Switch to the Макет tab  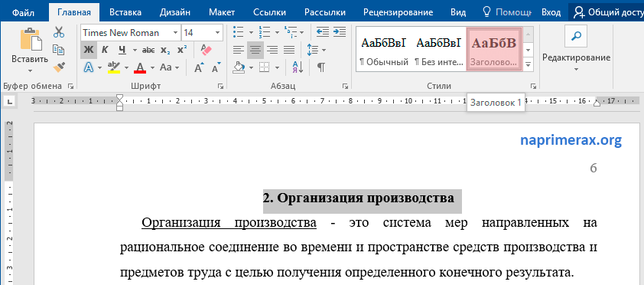click(221, 12)
